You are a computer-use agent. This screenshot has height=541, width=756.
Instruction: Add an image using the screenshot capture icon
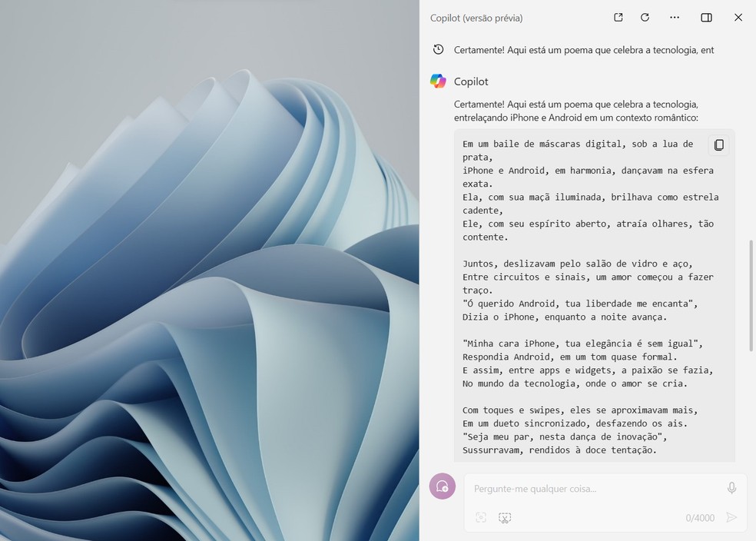(480, 517)
